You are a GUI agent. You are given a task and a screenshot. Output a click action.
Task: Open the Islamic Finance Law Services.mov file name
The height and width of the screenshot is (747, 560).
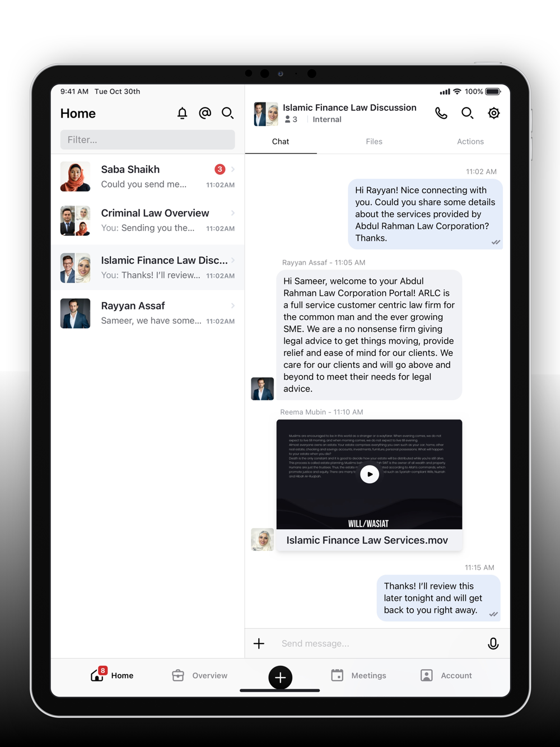point(367,540)
